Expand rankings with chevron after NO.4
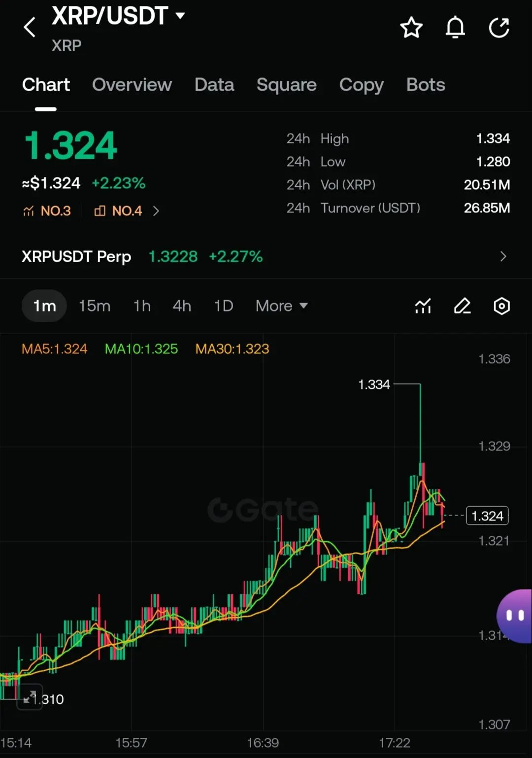The width and height of the screenshot is (532, 758). 156,211
